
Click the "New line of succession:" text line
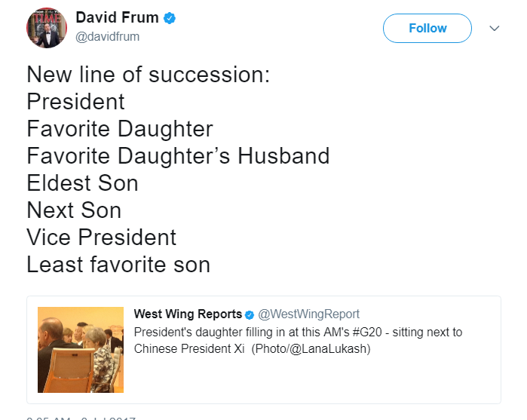pyautogui.click(x=148, y=75)
